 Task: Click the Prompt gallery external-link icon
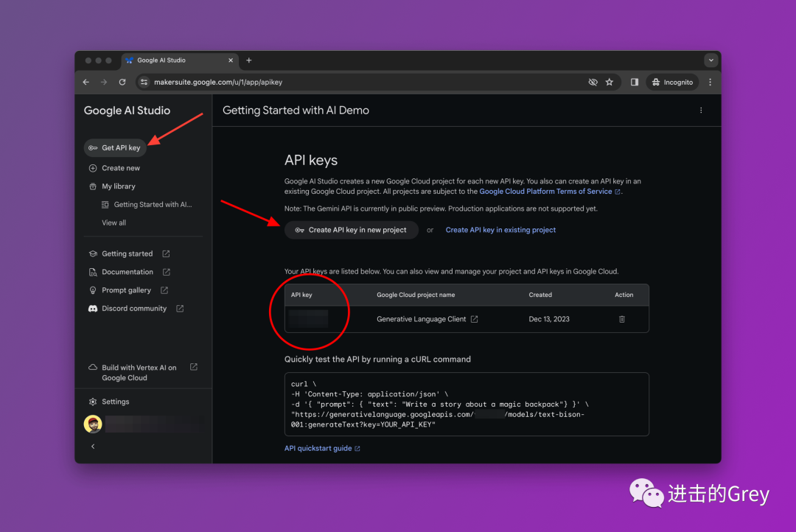click(164, 290)
